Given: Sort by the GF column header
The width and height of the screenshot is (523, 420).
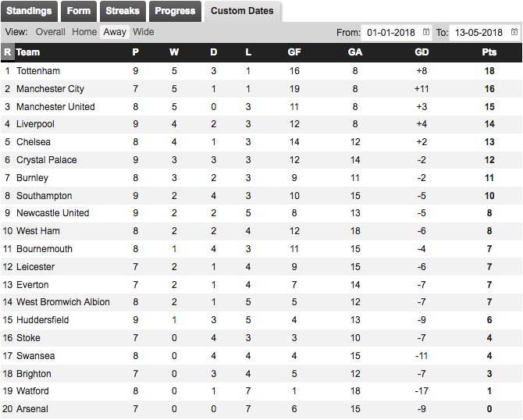Looking at the screenshot, I should (x=294, y=52).
